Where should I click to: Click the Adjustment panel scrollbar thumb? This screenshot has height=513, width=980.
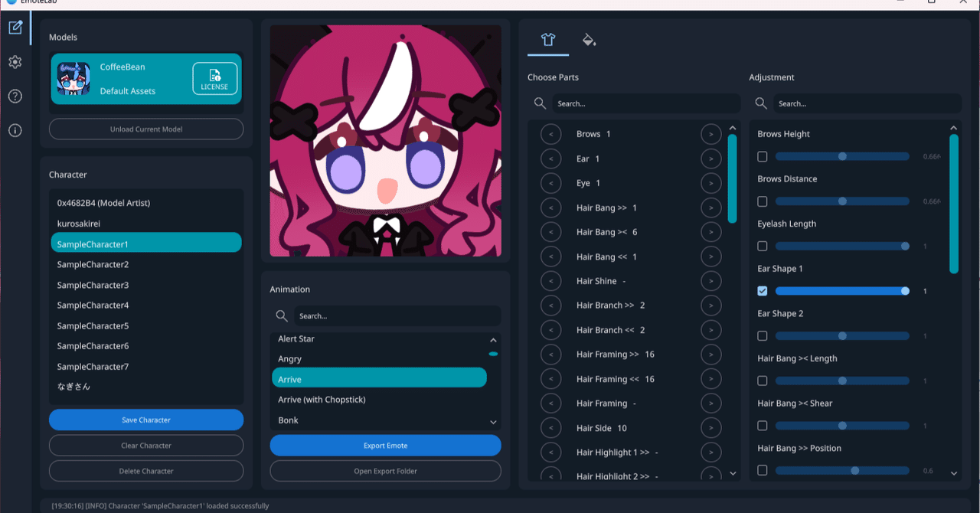pyautogui.click(x=954, y=204)
